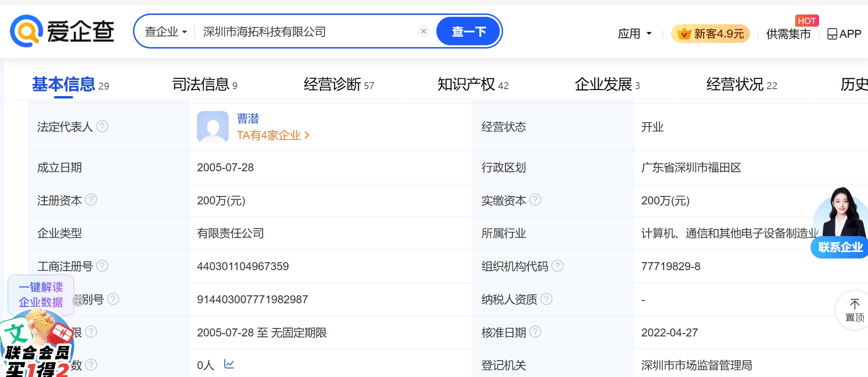Open the 爱企查 logo home link
This screenshot has width=868, height=377.
pyautogui.click(x=62, y=31)
